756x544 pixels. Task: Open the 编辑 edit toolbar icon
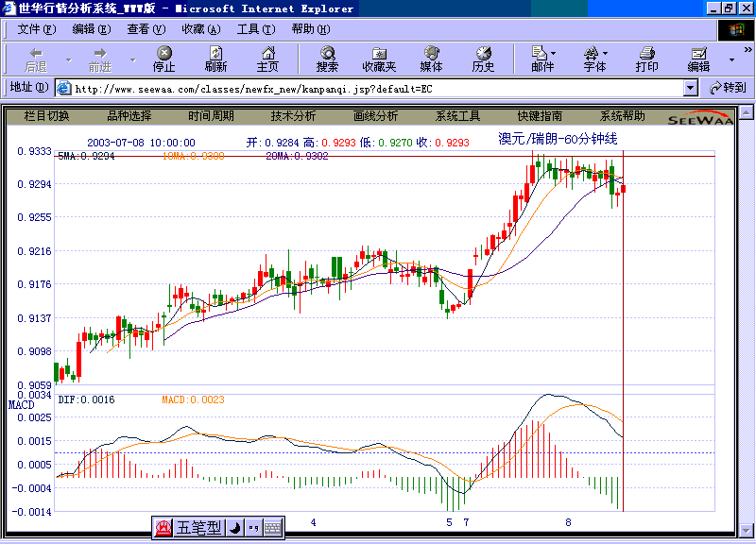(x=698, y=59)
